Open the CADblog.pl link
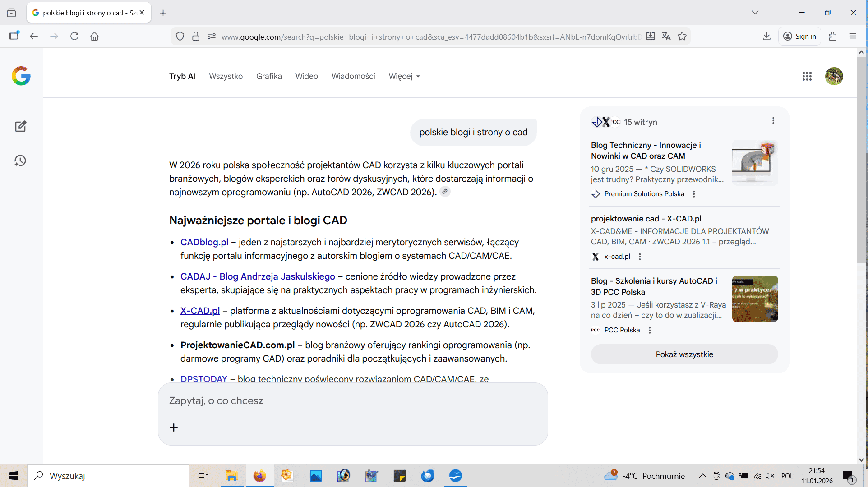This screenshot has height=487, width=868. coord(204,242)
